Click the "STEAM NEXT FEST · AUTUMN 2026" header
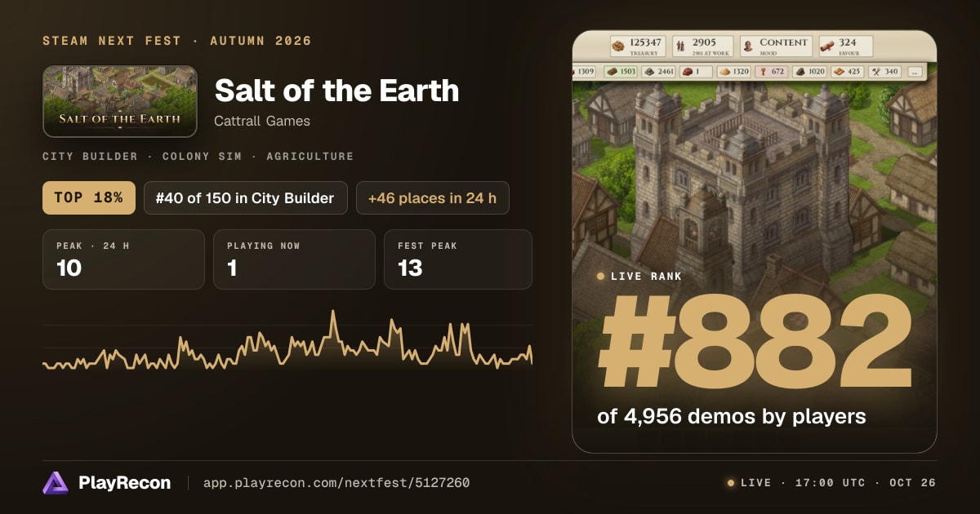The width and height of the screenshot is (980, 514). tap(177, 41)
